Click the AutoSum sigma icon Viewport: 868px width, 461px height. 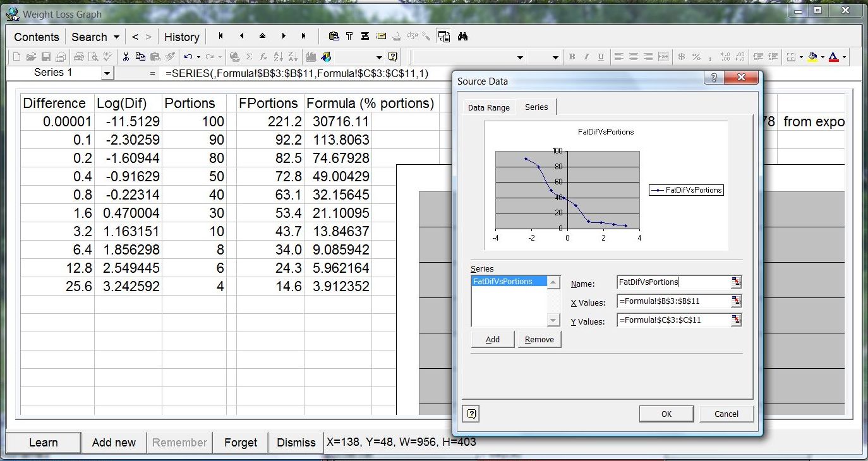pos(249,57)
